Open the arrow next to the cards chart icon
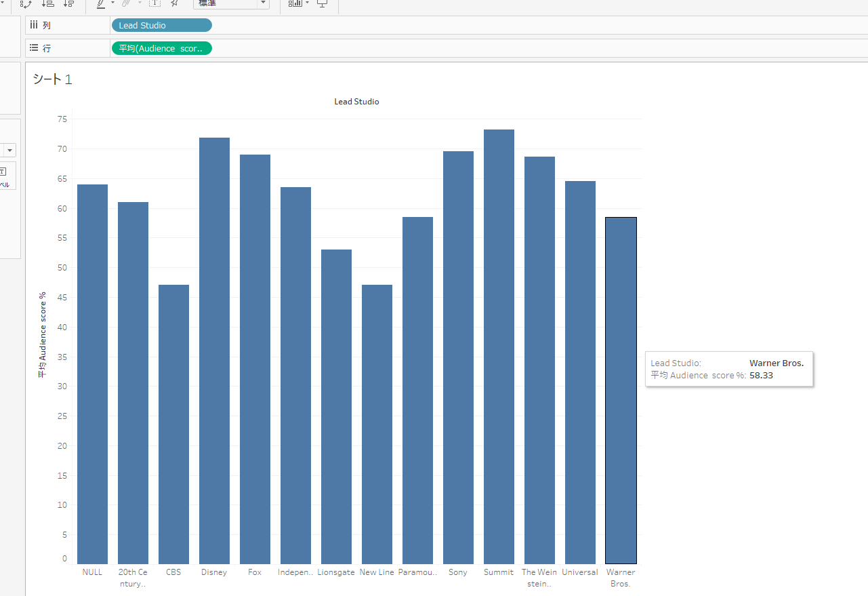 pyautogui.click(x=307, y=3)
